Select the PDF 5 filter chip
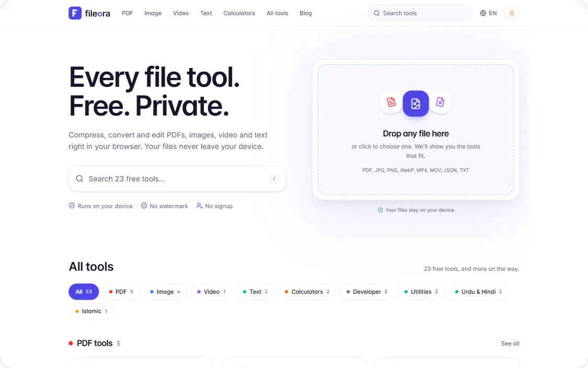This screenshot has width=588, height=368. (x=121, y=292)
